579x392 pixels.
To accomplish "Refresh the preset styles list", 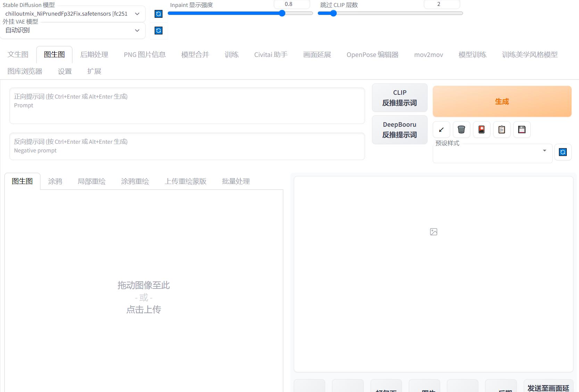I will coord(563,152).
